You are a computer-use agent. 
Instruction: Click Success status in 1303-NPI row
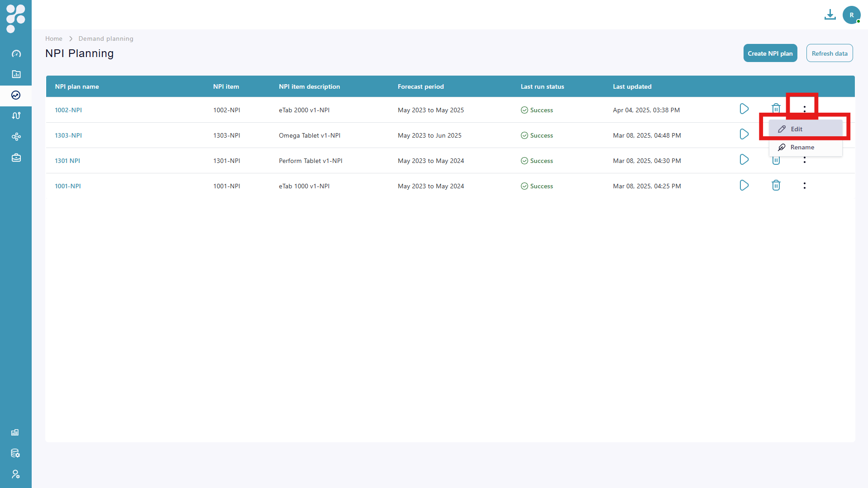[x=537, y=135]
